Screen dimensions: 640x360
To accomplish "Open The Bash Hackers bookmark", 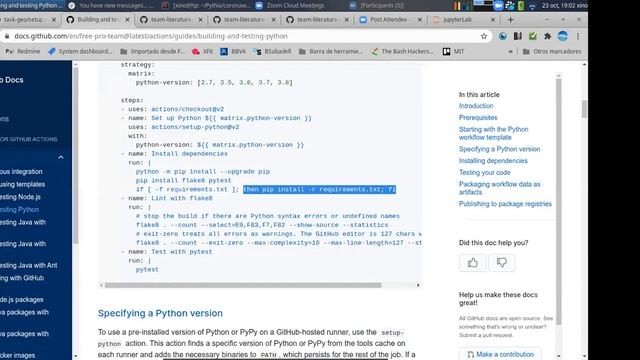I will (x=402, y=51).
